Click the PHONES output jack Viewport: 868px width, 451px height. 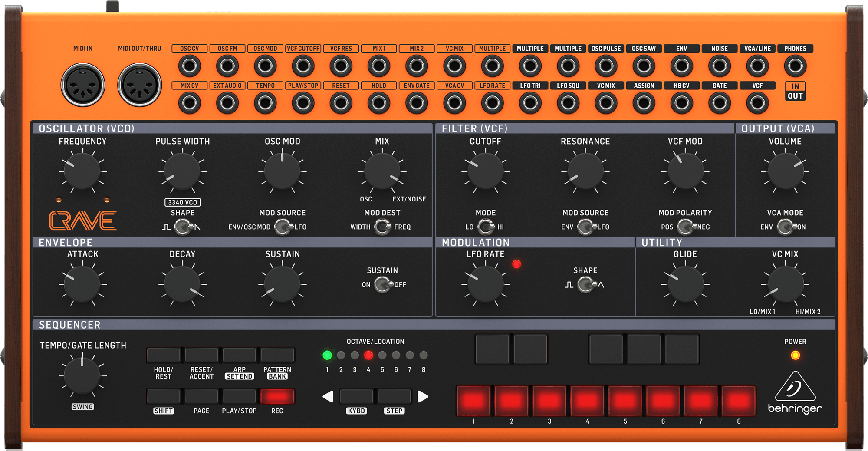(x=795, y=66)
